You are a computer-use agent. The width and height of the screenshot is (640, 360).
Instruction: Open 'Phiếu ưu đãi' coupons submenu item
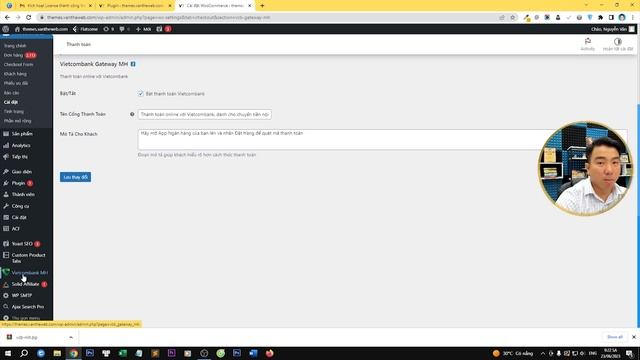click(16, 83)
